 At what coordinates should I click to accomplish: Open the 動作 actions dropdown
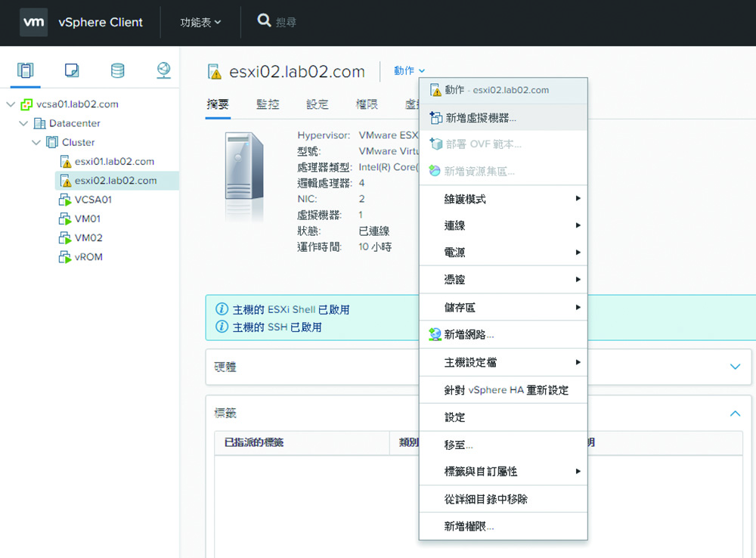[409, 71]
